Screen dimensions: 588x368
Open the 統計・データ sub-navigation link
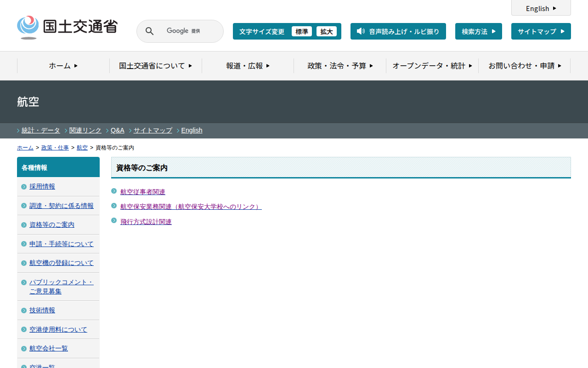click(x=41, y=130)
